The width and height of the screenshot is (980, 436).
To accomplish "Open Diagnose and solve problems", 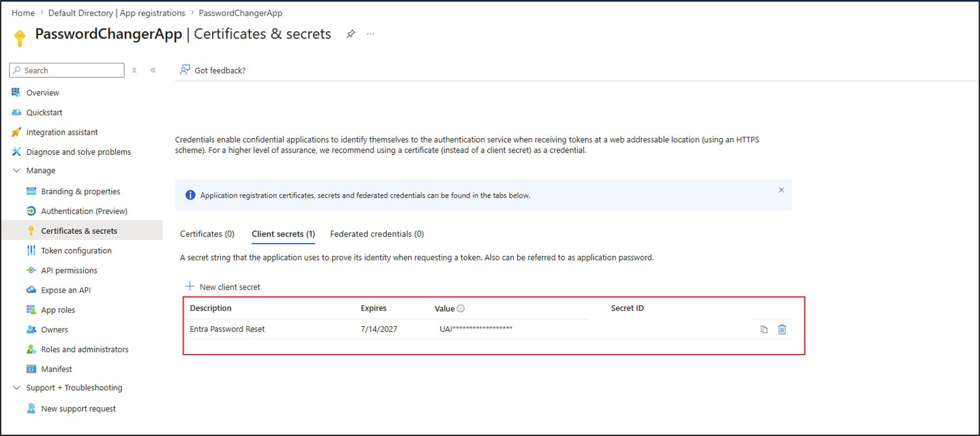I will (x=78, y=152).
